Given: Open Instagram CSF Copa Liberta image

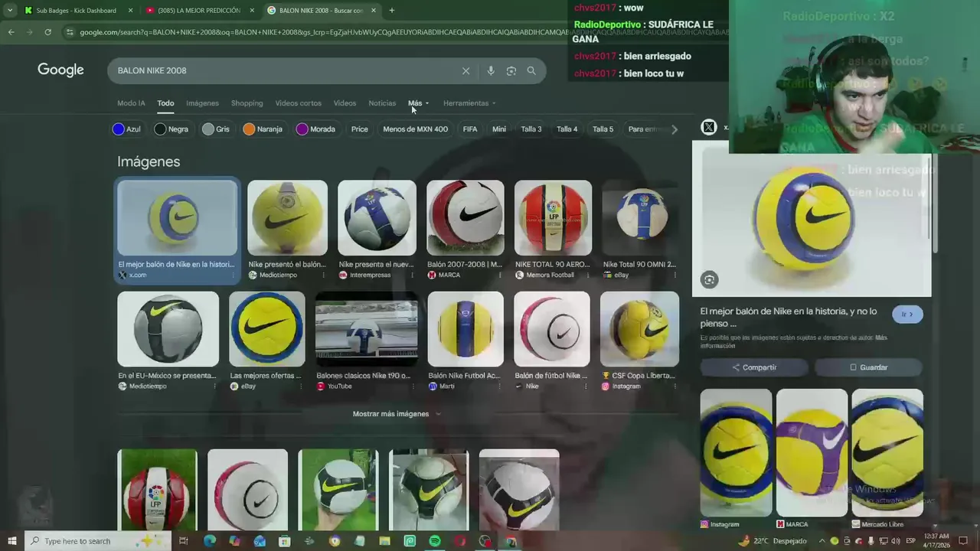Looking at the screenshot, I should tap(639, 329).
